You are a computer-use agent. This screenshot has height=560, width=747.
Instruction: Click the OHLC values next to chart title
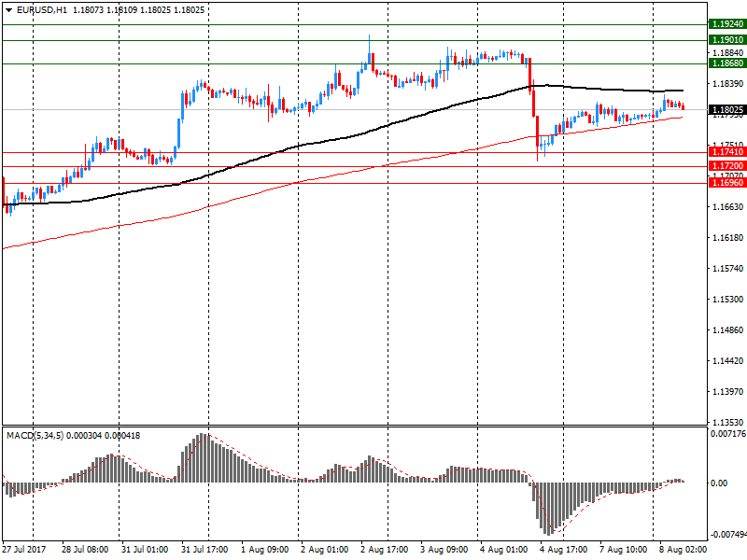(138, 10)
